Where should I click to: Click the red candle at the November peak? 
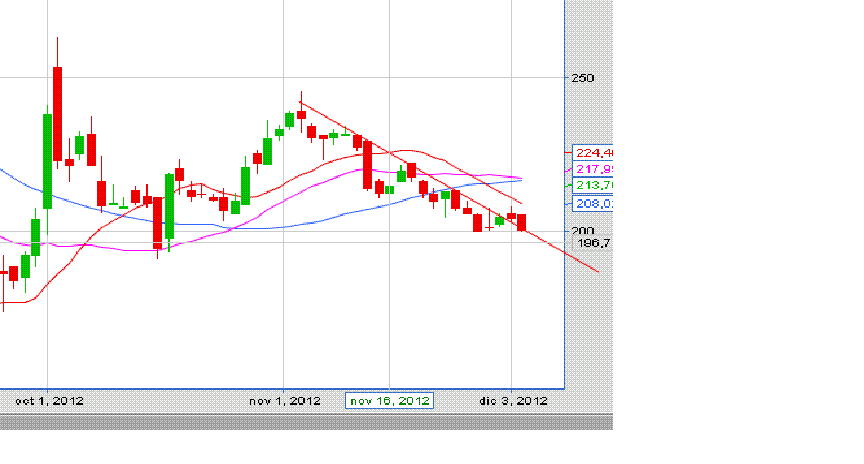(301, 114)
